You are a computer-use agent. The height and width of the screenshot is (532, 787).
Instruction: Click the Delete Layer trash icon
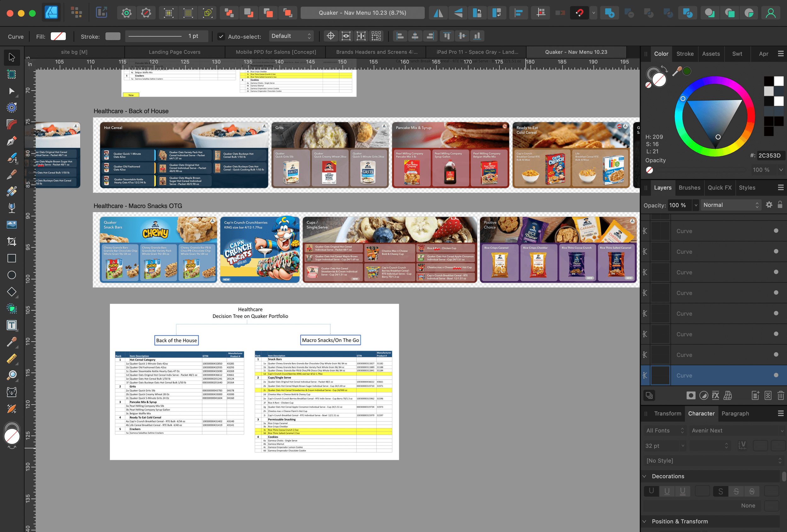click(x=781, y=395)
